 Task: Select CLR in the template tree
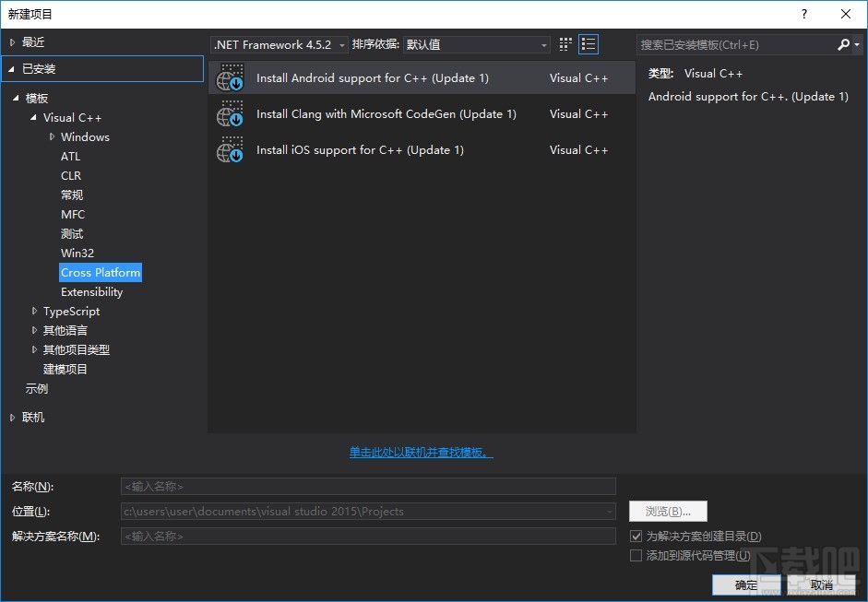tap(71, 176)
